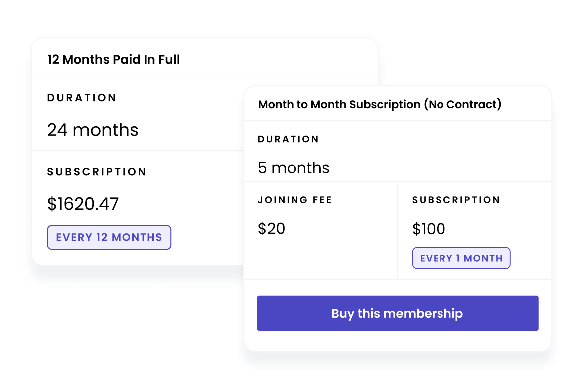Click the Buy this membership button
The image size is (588, 391).
click(x=397, y=313)
